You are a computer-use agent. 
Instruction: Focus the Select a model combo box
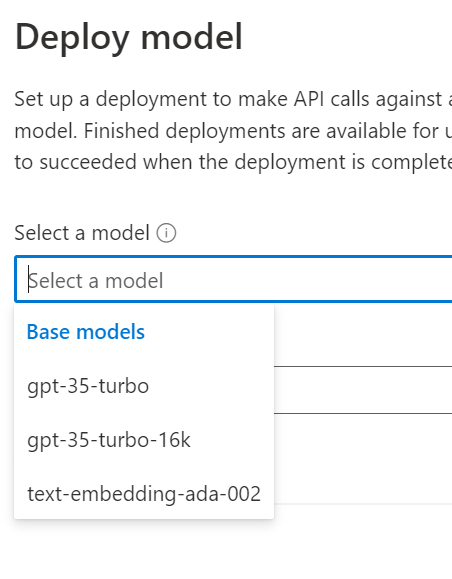coord(233,279)
